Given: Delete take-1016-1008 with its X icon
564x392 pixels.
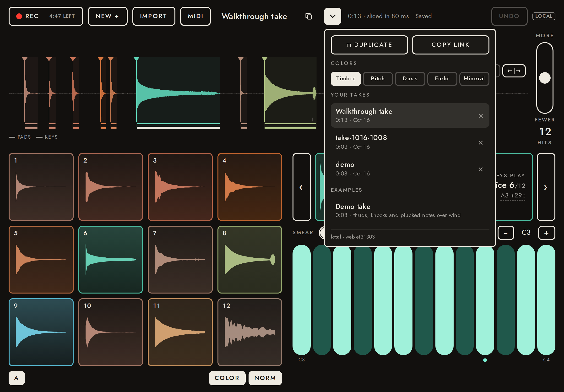Looking at the screenshot, I should coord(481,143).
